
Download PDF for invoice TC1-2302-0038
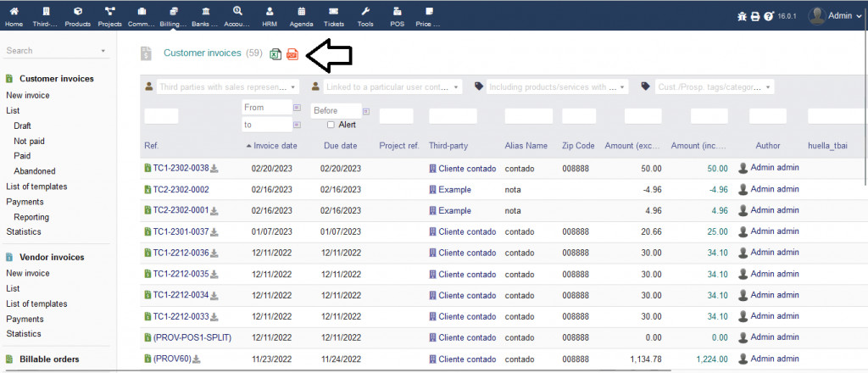[214, 168]
